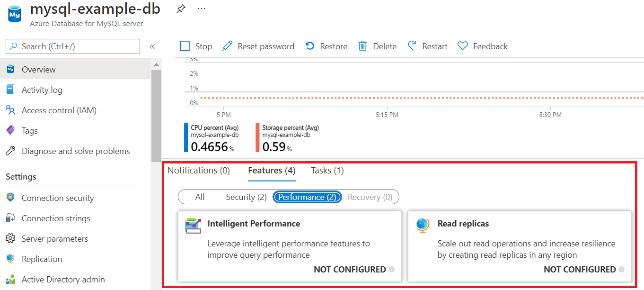This screenshot has height=290, width=644.
Task: Click the Restore toolbar icon
Action: click(310, 46)
